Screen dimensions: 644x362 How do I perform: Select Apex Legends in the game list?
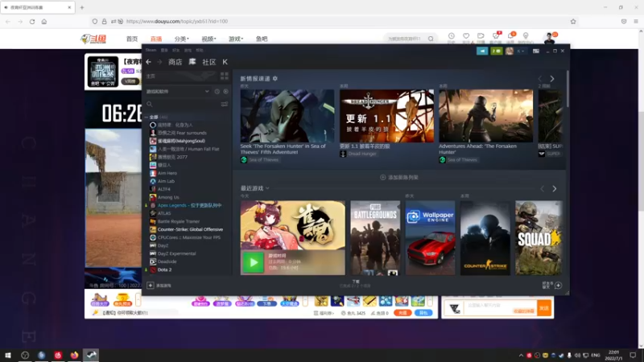[x=185, y=205]
